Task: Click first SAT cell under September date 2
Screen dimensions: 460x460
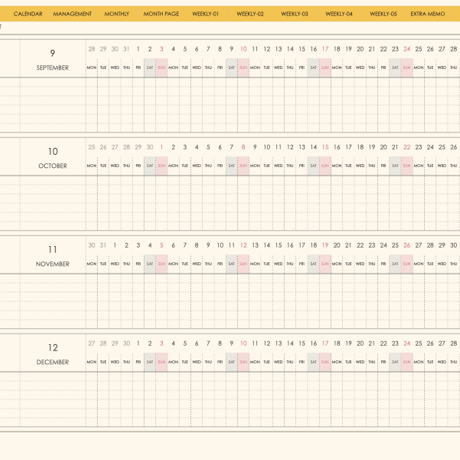Action: coord(150,68)
